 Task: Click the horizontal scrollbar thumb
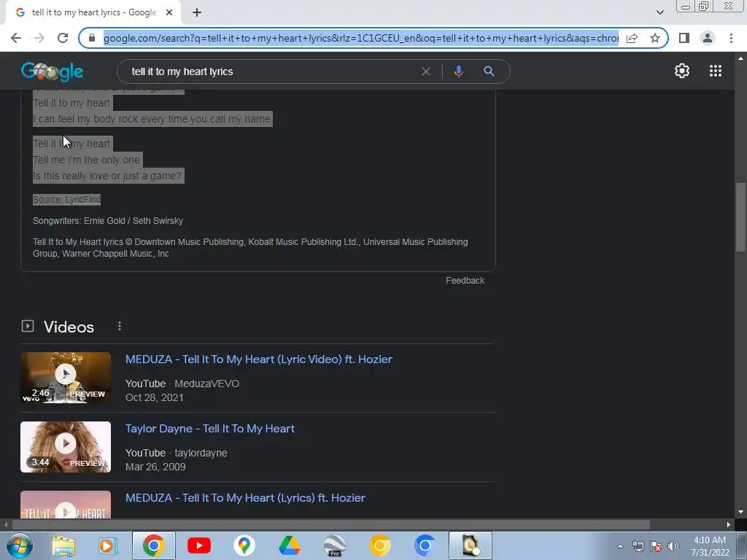tap(330, 525)
